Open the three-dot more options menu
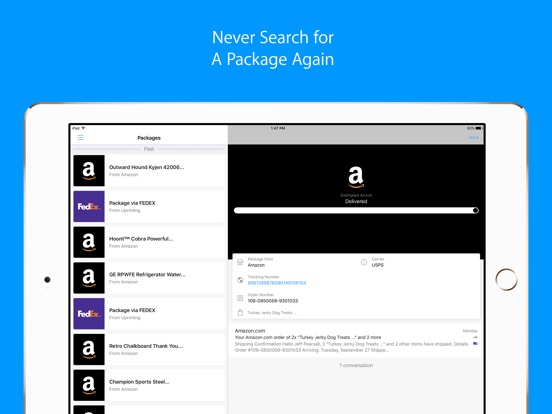 coord(473,137)
